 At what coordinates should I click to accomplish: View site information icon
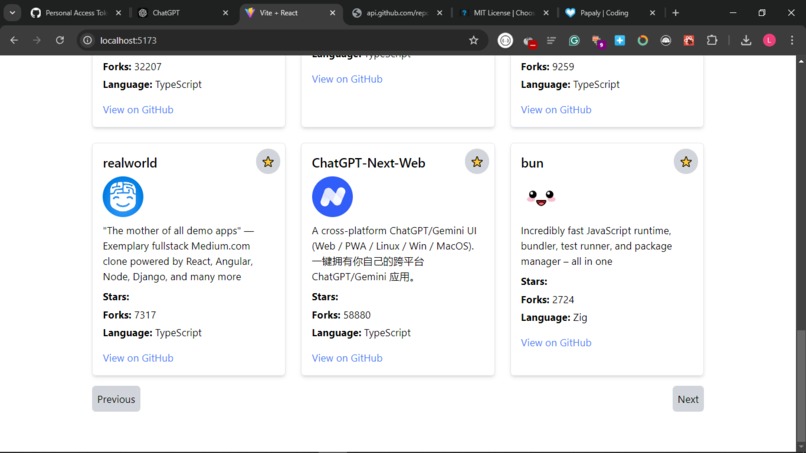point(87,40)
